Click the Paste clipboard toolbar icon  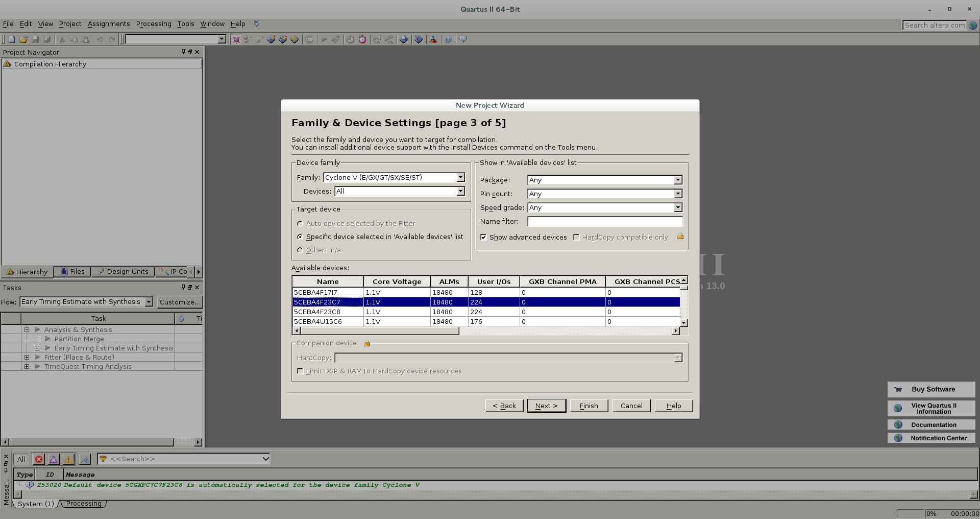[x=86, y=39]
